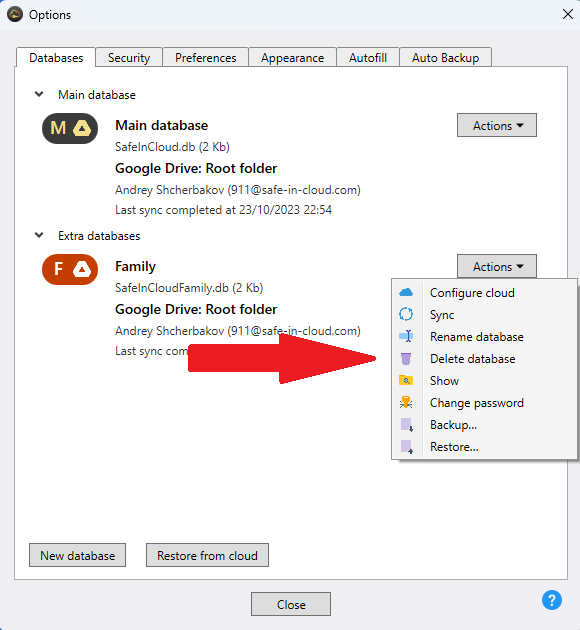This screenshot has width=580, height=630.
Task: Choose Show from the Actions menu
Action: pyautogui.click(x=485, y=380)
